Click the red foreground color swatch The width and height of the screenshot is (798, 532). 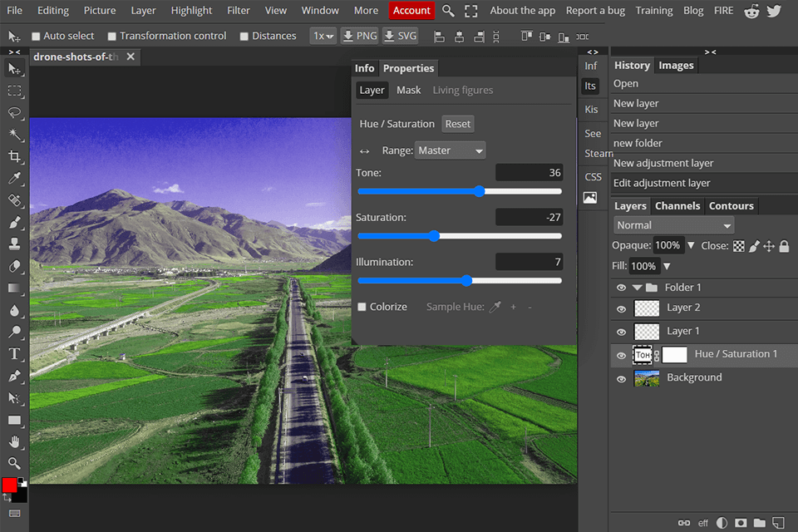tap(9, 485)
